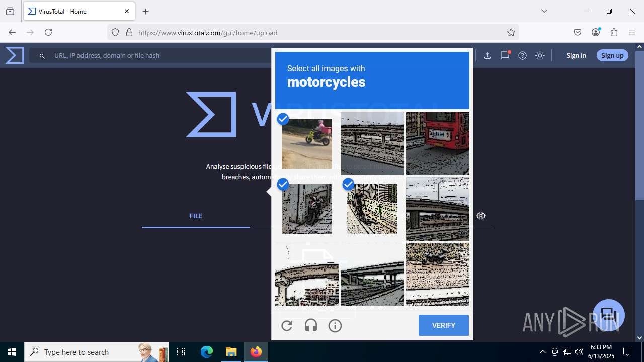
Task: Open the help question mark icon
Action: (522, 56)
